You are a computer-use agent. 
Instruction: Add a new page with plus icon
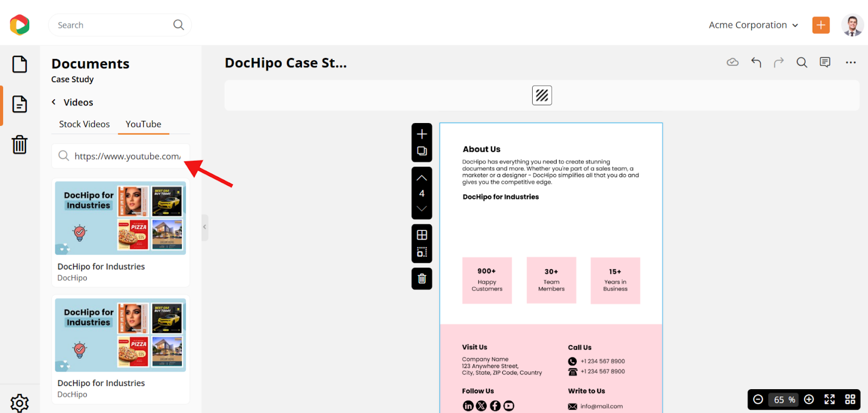(x=422, y=134)
